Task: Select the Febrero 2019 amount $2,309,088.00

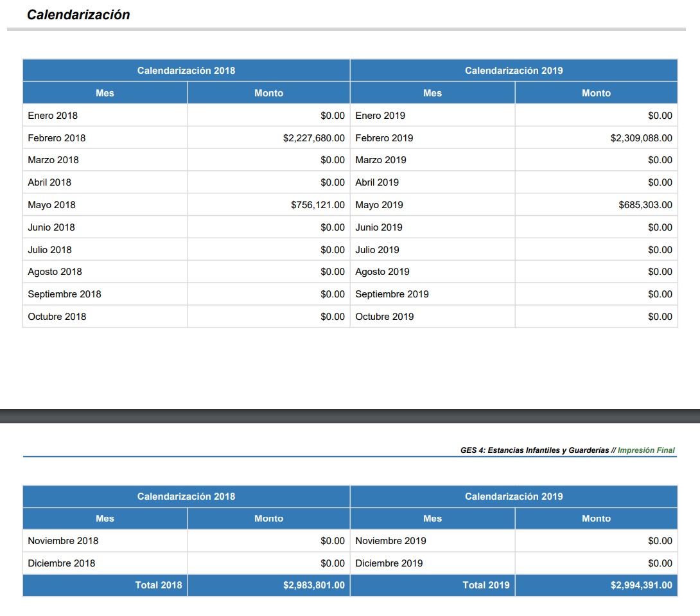Action: pos(641,138)
